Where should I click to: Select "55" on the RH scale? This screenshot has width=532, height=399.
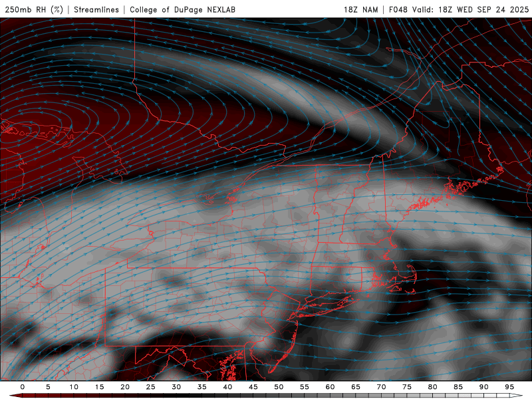[x=305, y=387]
